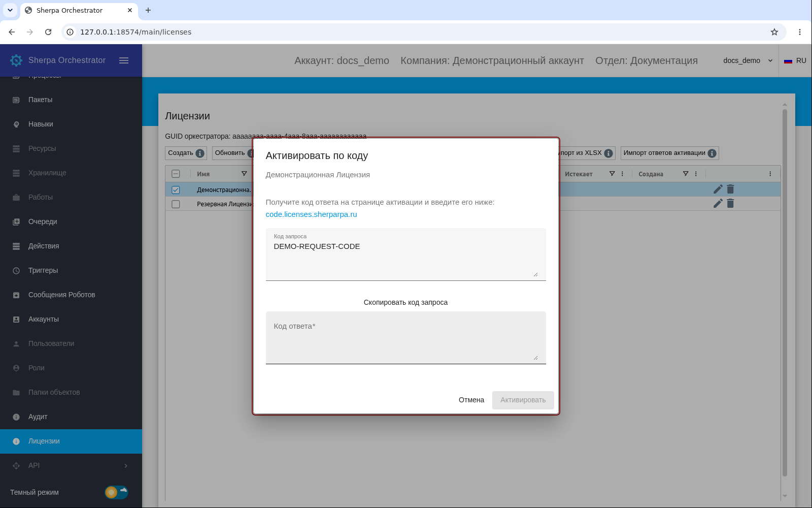The width and height of the screenshot is (812, 508).
Task: Click the edit pencil icon for Демонстрационная license
Action: point(718,189)
